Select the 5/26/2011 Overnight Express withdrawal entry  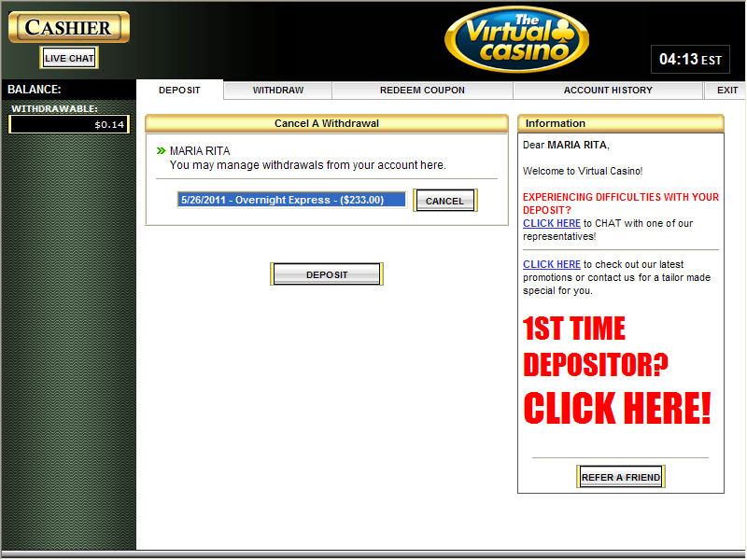click(291, 200)
